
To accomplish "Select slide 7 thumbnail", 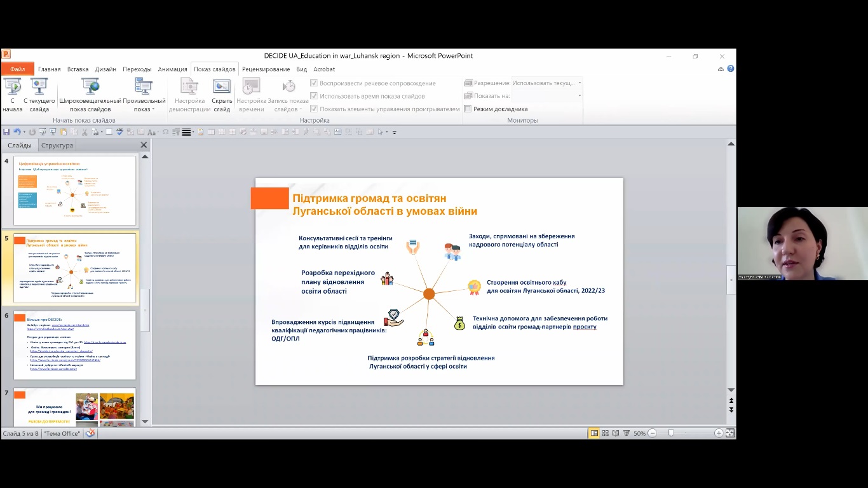I will 75,407.
